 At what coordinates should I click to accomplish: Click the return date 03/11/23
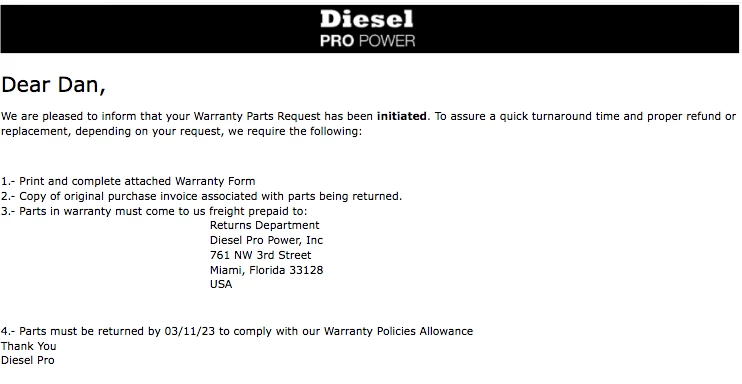point(190,331)
